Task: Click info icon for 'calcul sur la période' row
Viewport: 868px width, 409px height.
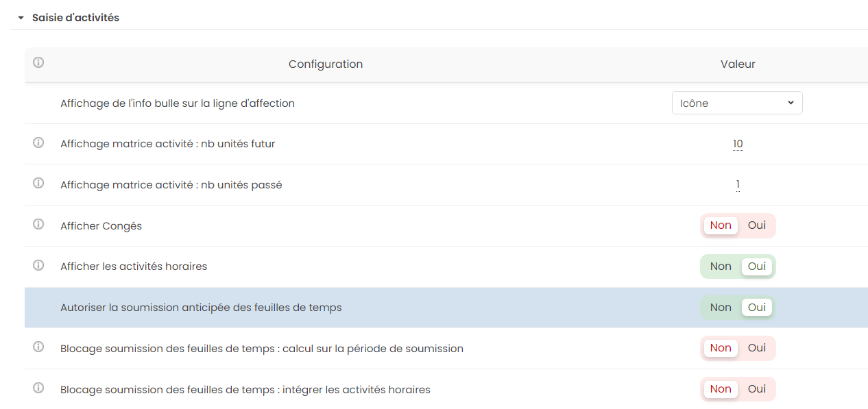Action: (38, 347)
